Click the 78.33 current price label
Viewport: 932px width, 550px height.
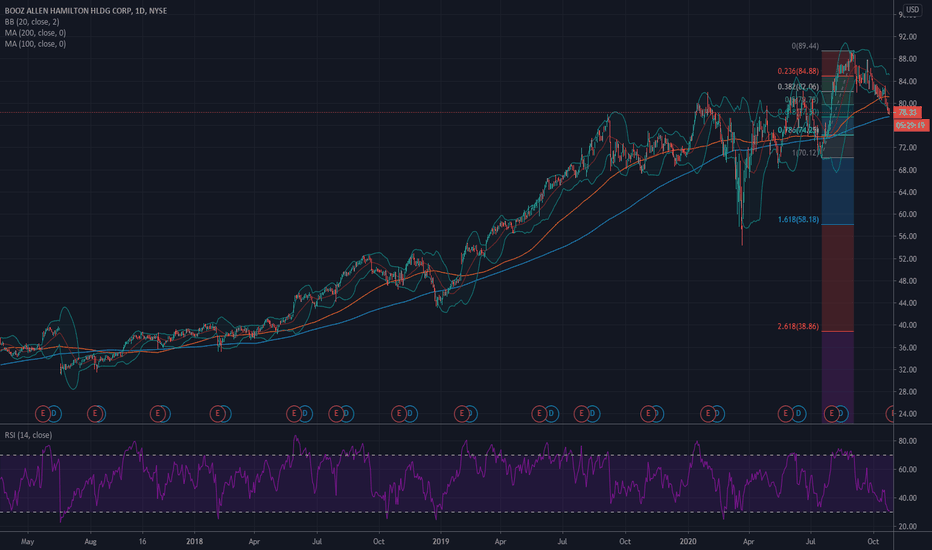point(908,112)
